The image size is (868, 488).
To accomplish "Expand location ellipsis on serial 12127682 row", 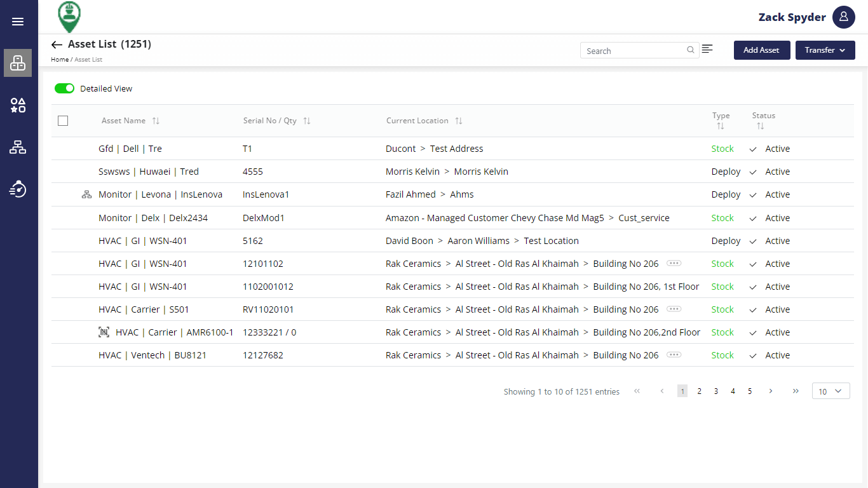I will click(x=674, y=355).
